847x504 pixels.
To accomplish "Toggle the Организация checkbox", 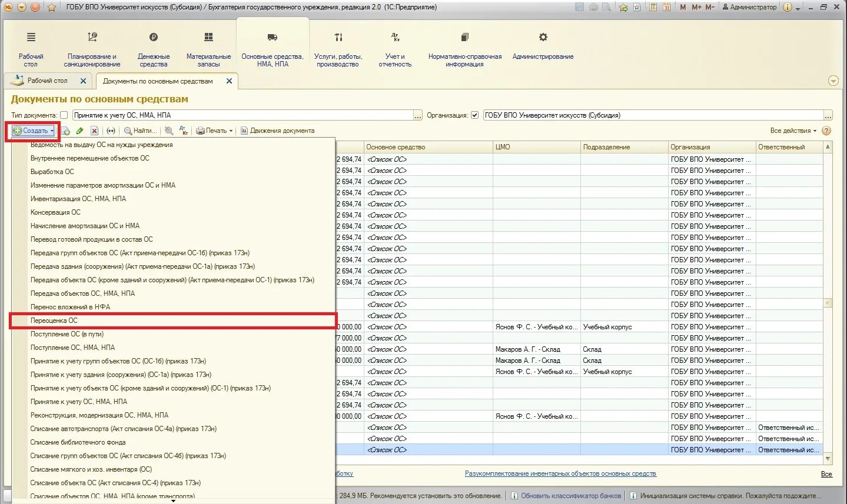I will [475, 115].
